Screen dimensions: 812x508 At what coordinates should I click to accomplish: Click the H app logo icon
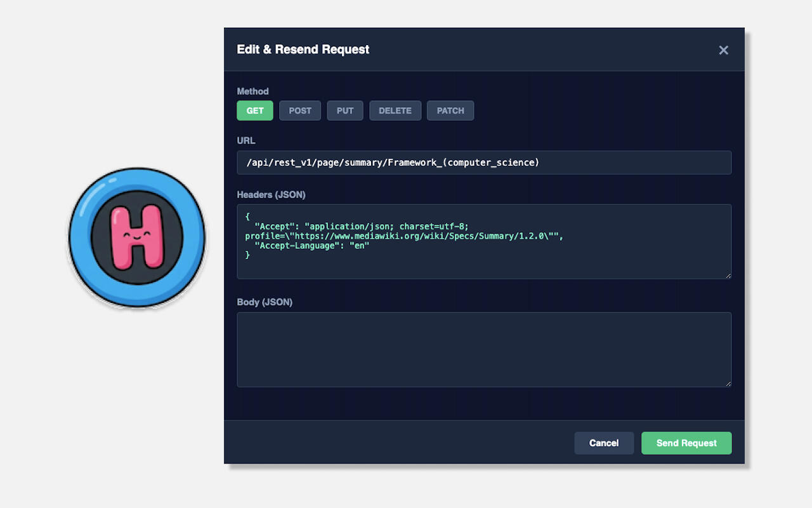tap(136, 236)
